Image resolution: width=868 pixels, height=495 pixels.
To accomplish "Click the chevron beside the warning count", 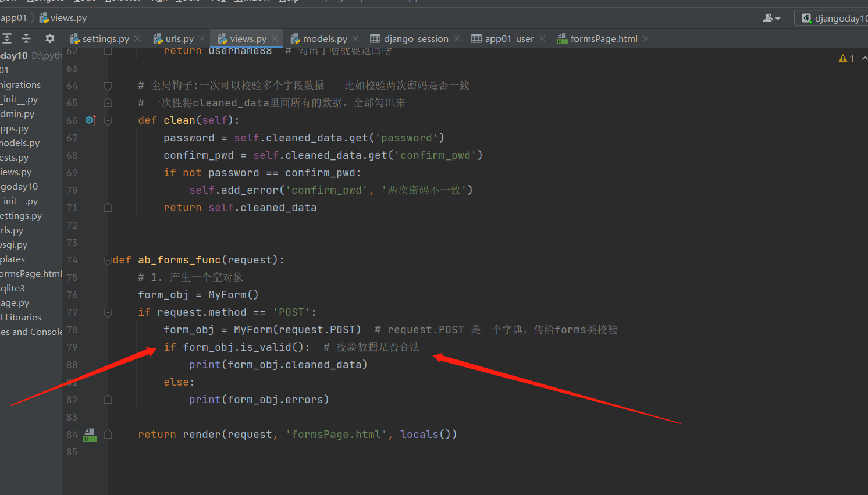I will click(864, 58).
